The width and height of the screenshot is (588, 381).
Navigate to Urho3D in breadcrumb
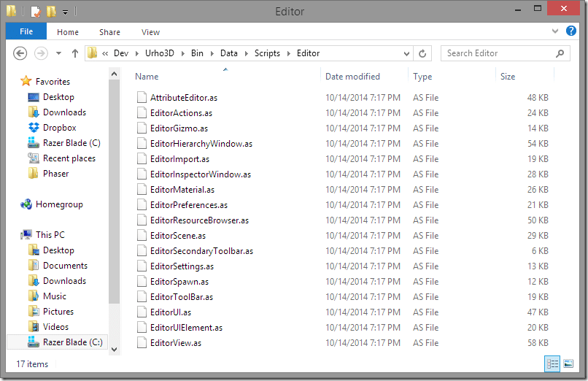pyautogui.click(x=160, y=53)
